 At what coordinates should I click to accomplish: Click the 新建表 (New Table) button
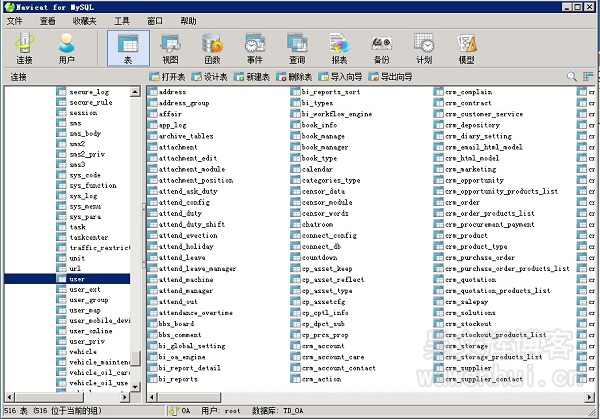click(251, 76)
